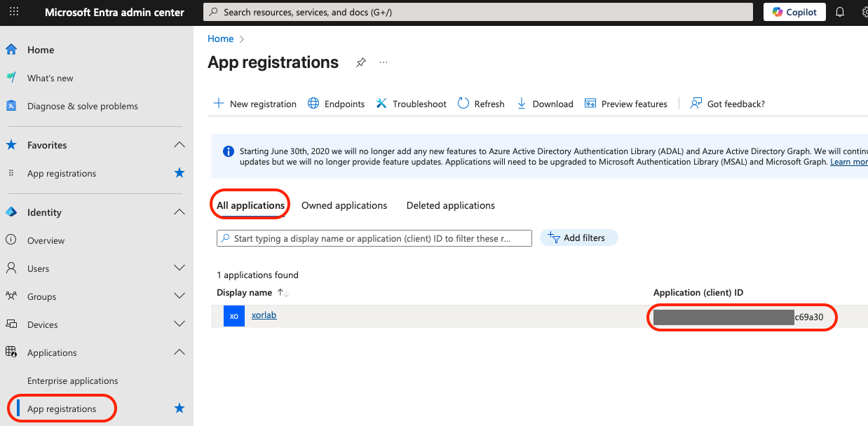Expand the Devices chevron
This screenshot has height=426, width=868.
point(179,324)
